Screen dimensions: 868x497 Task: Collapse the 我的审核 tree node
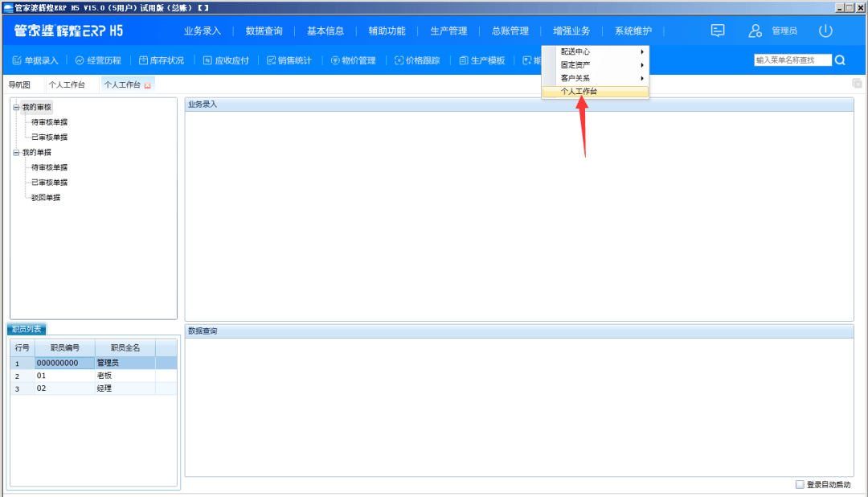tap(16, 107)
